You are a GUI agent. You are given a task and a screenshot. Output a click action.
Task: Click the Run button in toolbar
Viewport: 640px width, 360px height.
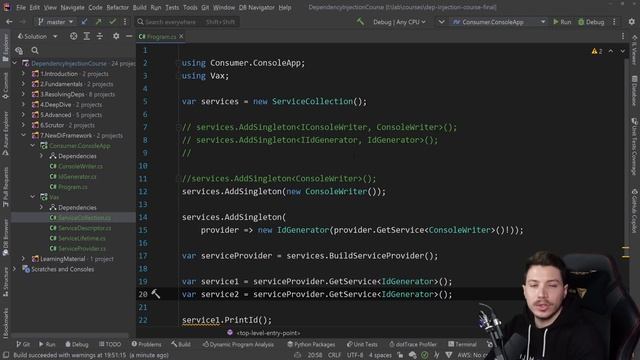pos(562,22)
